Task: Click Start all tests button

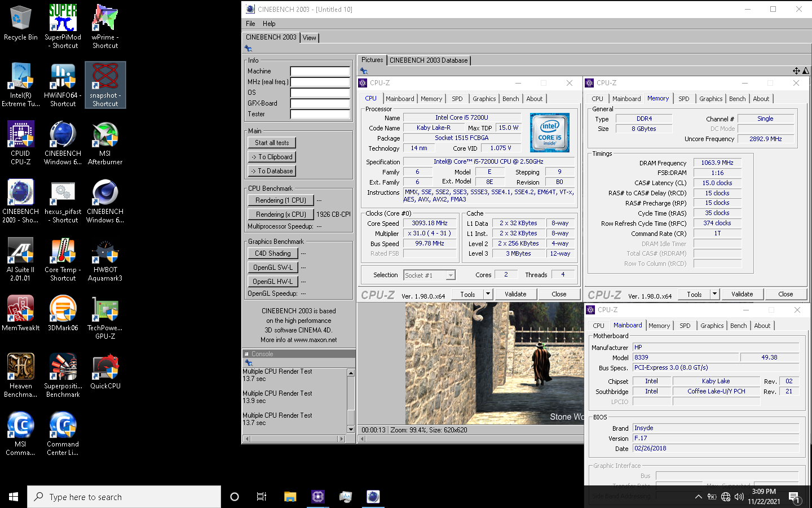Action: pos(272,143)
